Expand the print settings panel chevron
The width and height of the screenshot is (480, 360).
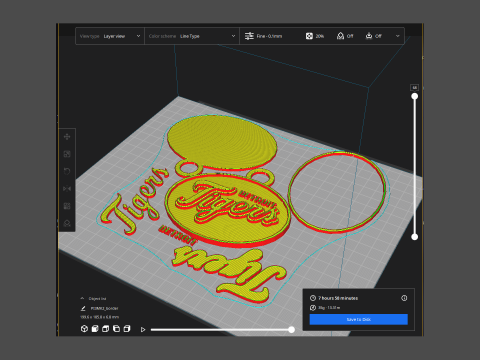coord(398,36)
